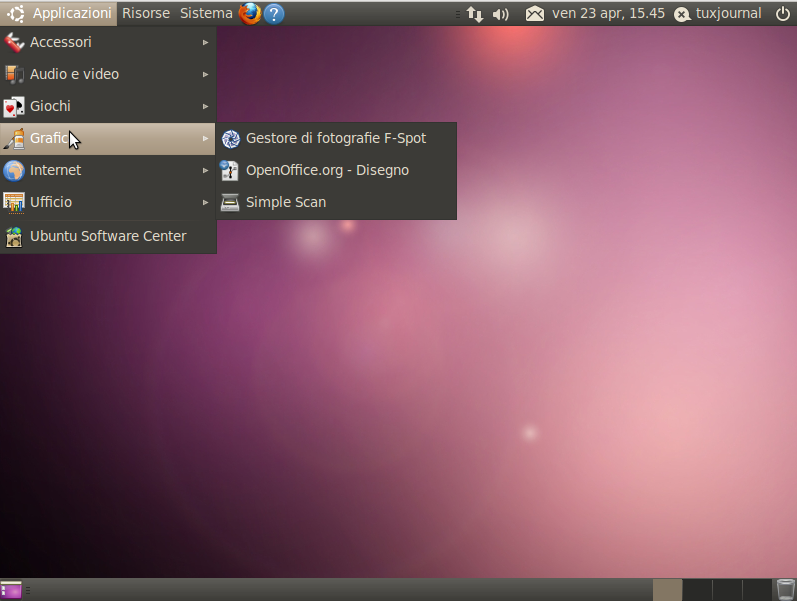Screen dimensions: 797x601
Task: Expand the Grafica submenu arrow
Action: (x=205, y=138)
